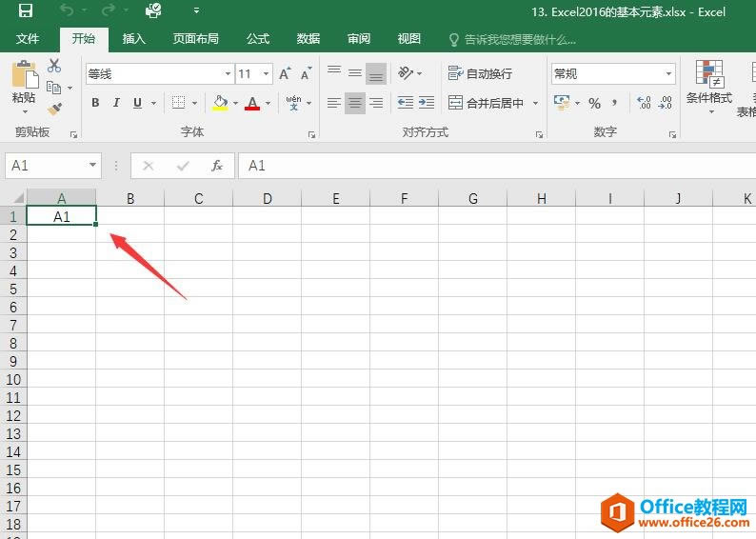Open the Borders dropdown arrow

(195, 103)
